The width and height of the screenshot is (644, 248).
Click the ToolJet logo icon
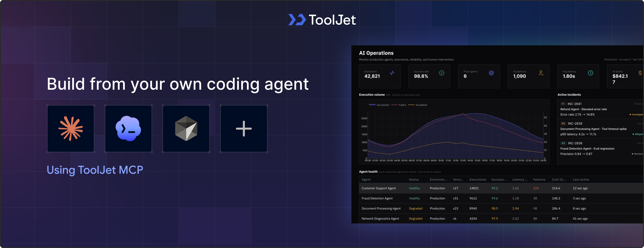297,20
